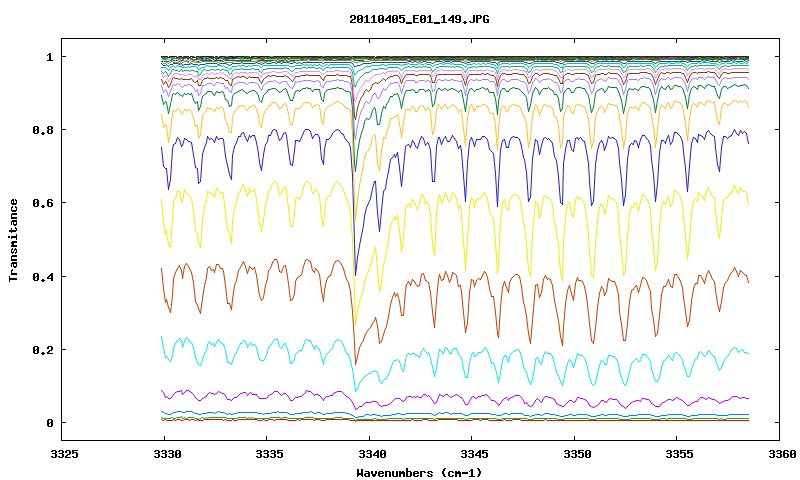800x480 pixels.
Task: Click the x-axis tick label 3335
Action: (269, 454)
